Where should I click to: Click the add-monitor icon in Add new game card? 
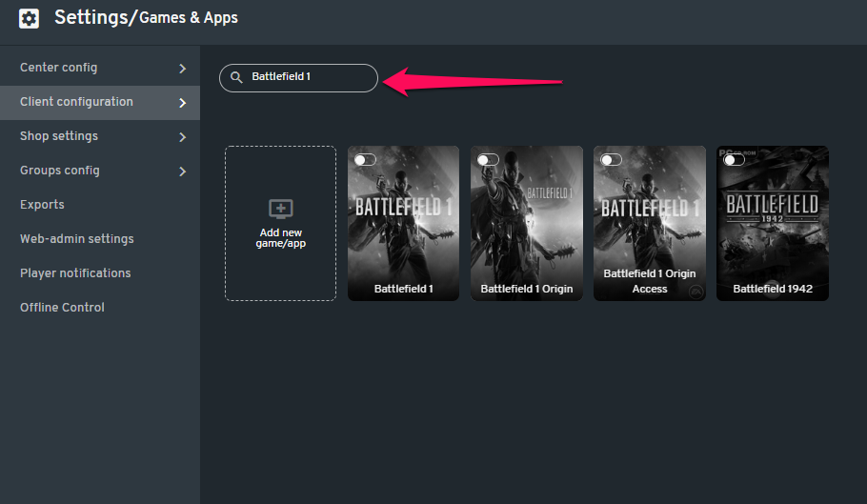point(281,209)
